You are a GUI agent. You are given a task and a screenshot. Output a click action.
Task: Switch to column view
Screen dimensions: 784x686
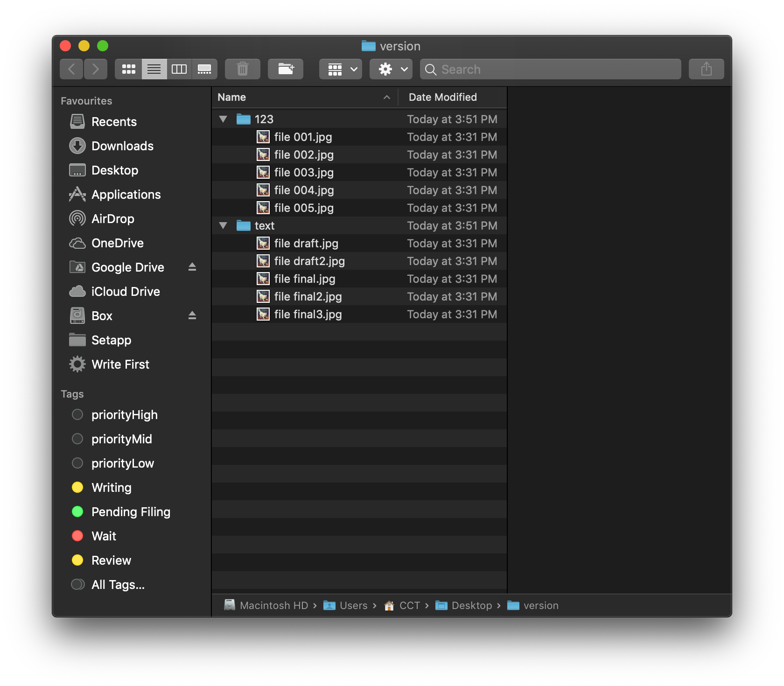click(x=179, y=69)
